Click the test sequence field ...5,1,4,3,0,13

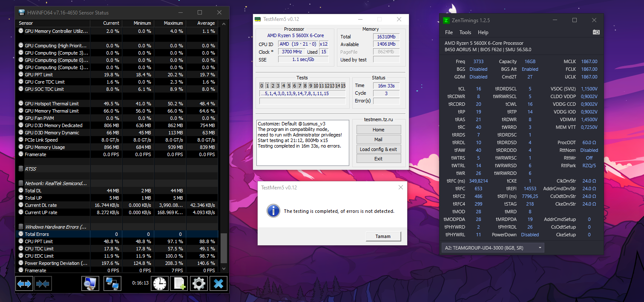(x=302, y=93)
